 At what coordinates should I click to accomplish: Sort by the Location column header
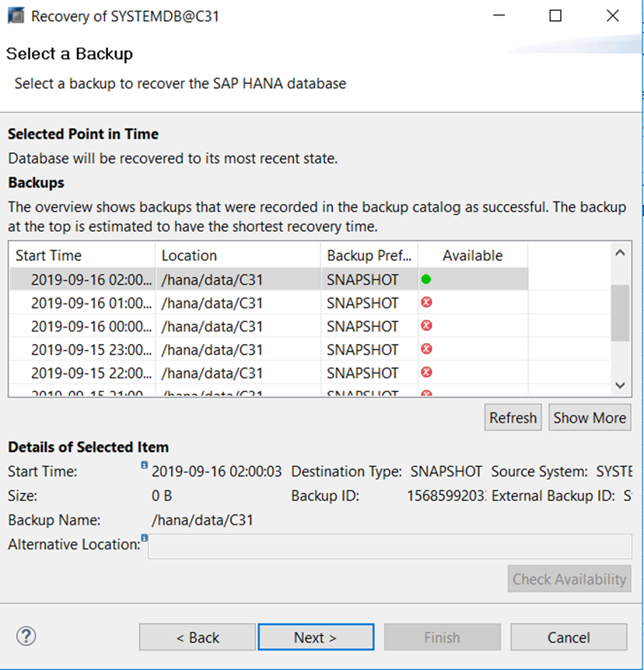(238, 255)
